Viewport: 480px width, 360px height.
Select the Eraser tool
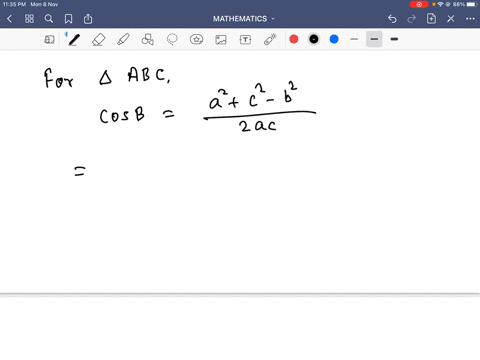99,40
